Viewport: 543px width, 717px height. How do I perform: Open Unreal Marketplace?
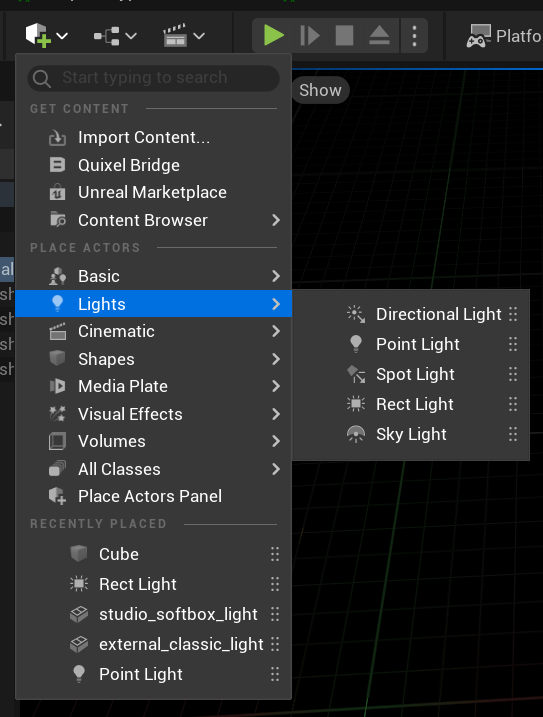coord(154,193)
